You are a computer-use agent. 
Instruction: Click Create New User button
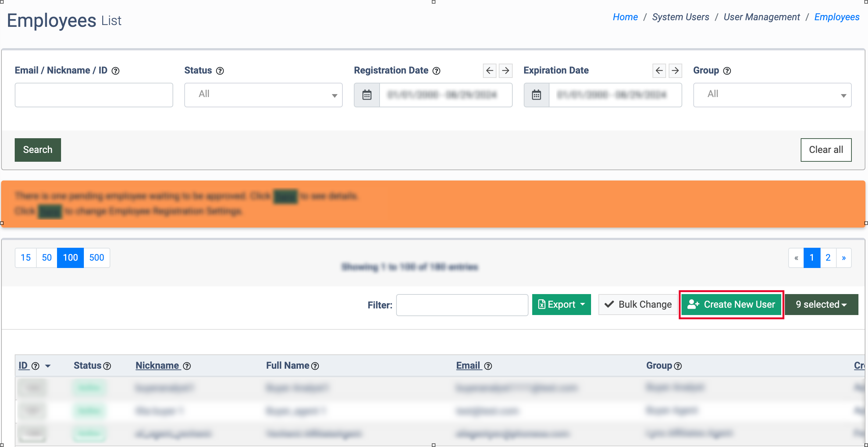(731, 304)
